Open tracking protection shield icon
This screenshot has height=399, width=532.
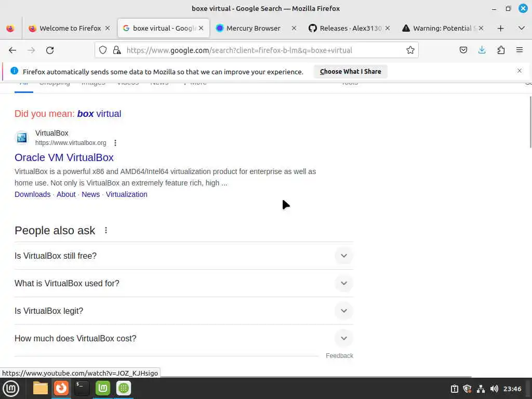click(103, 50)
